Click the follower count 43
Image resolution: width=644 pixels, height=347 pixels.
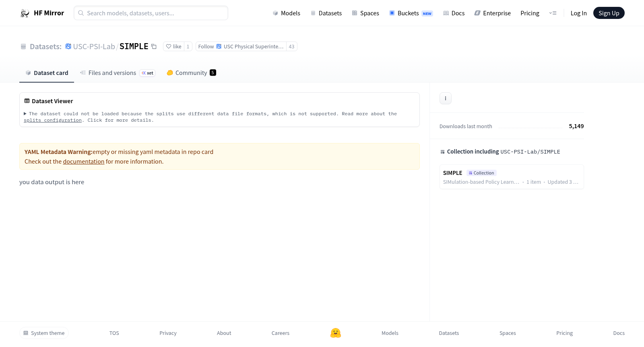coord(292,46)
